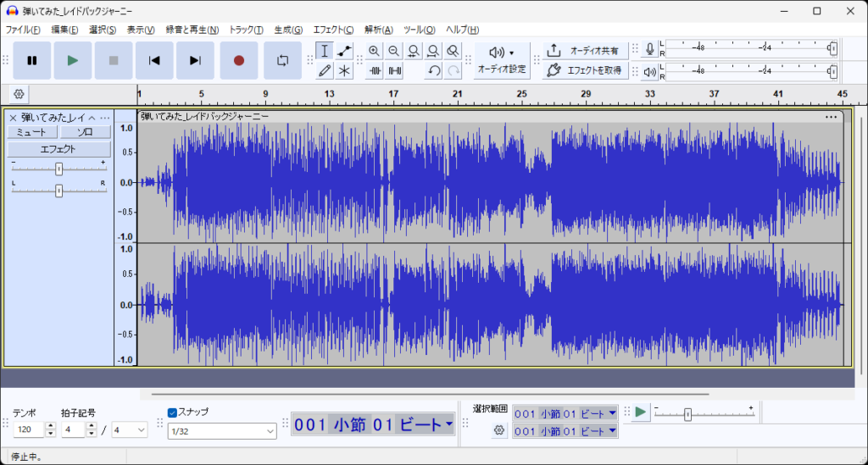The height and width of the screenshot is (465, 868).
Task: Click the Trim audio outside selection icon
Action: [374, 70]
